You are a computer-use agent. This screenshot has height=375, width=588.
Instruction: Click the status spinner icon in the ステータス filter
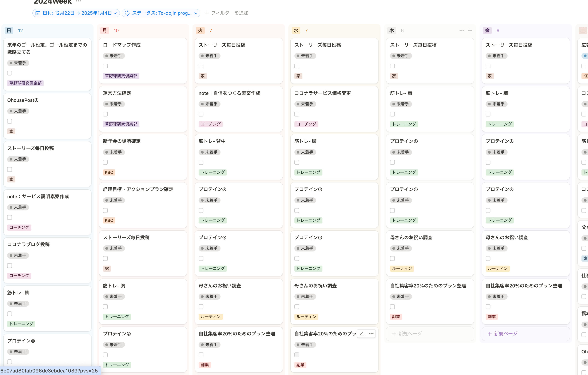click(128, 13)
